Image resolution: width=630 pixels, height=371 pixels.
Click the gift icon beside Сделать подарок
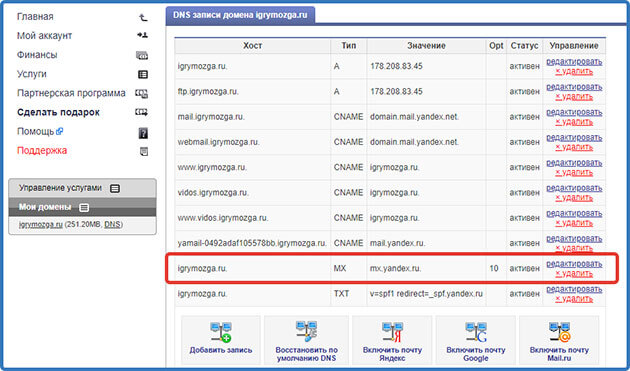tap(141, 112)
